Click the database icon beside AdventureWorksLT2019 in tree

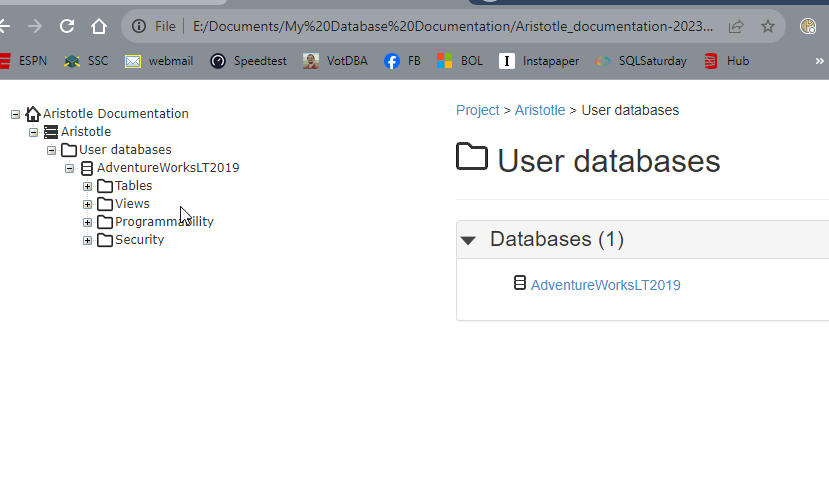pos(87,168)
